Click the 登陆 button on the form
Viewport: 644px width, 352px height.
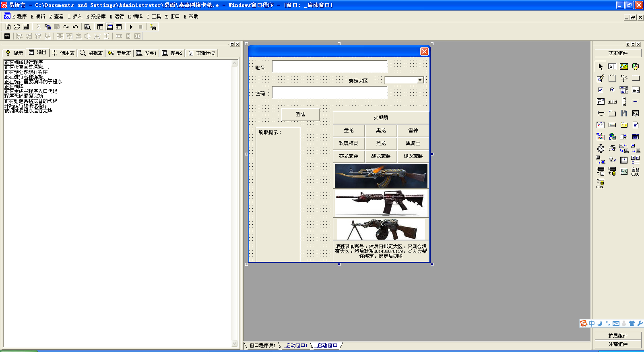coord(300,114)
